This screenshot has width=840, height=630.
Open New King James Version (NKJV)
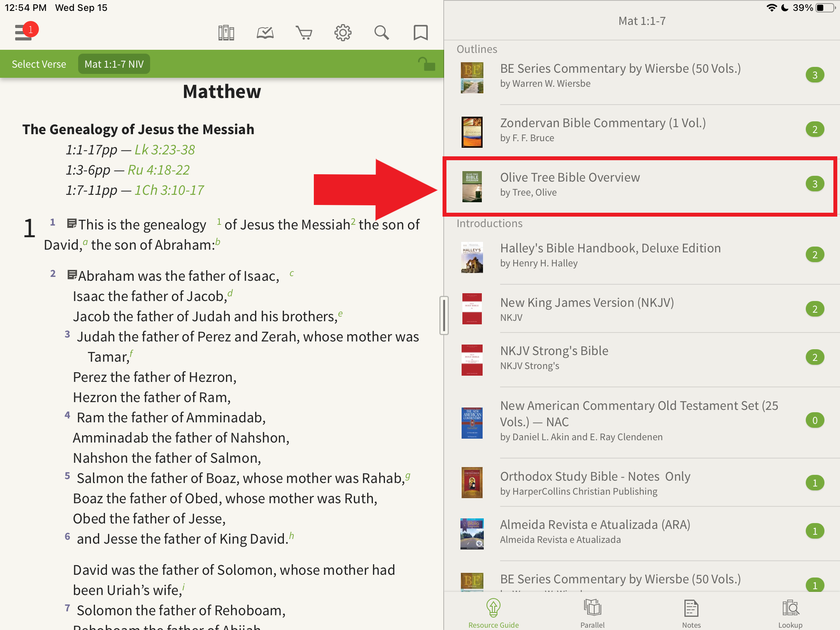pyautogui.click(x=642, y=309)
